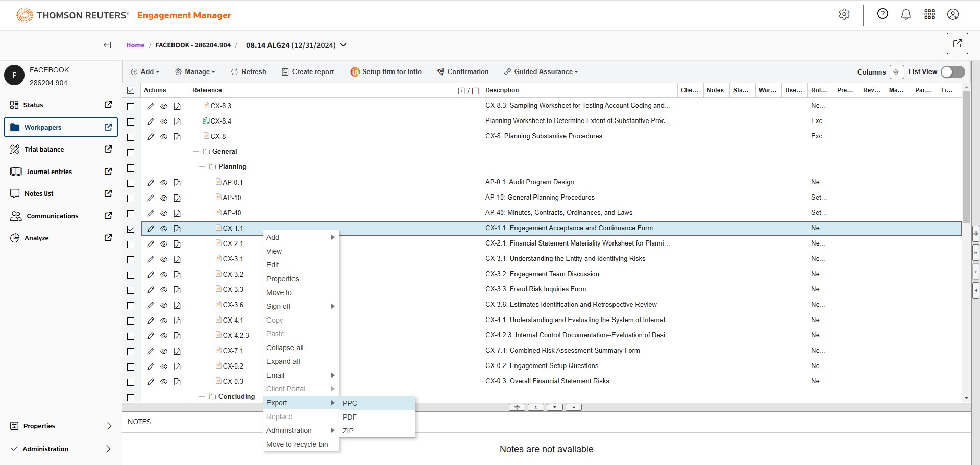
Task: Open the Manage dropdown
Action: pos(195,72)
